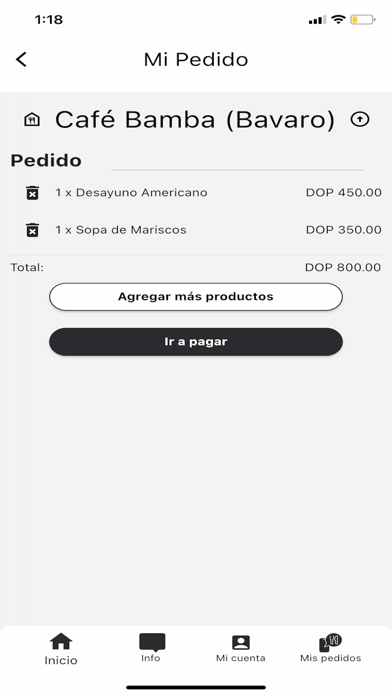Tap the circled up-arrow icon next to Café Bamba
Viewport: 392px width, 696px height.
click(x=360, y=119)
